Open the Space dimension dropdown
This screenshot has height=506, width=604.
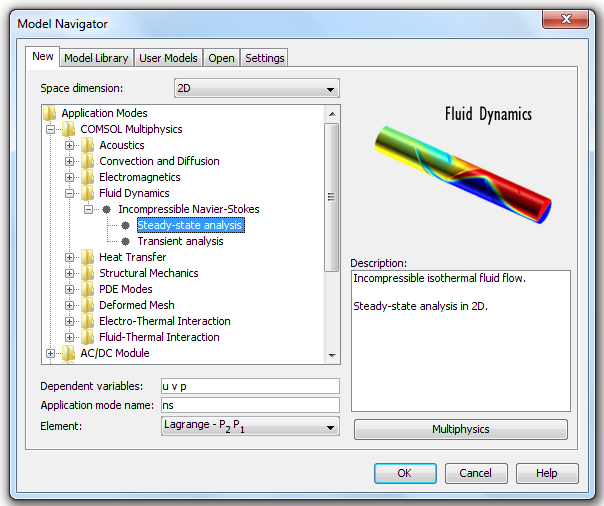click(x=257, y=88)
